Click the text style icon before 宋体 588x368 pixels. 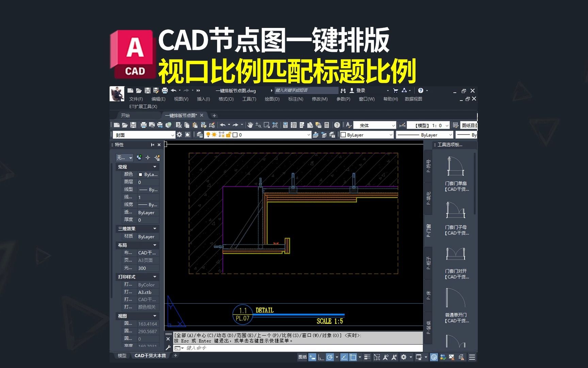pos(348,125)
